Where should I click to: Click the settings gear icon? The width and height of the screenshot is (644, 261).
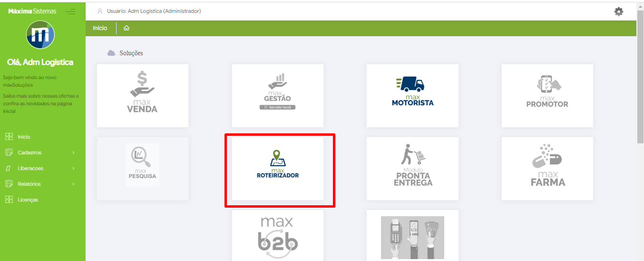(618, 11)
